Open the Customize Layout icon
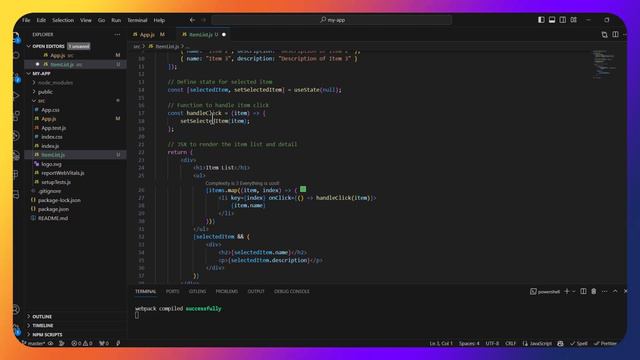This screenshot has height=360, width=640. coord(573,20)
